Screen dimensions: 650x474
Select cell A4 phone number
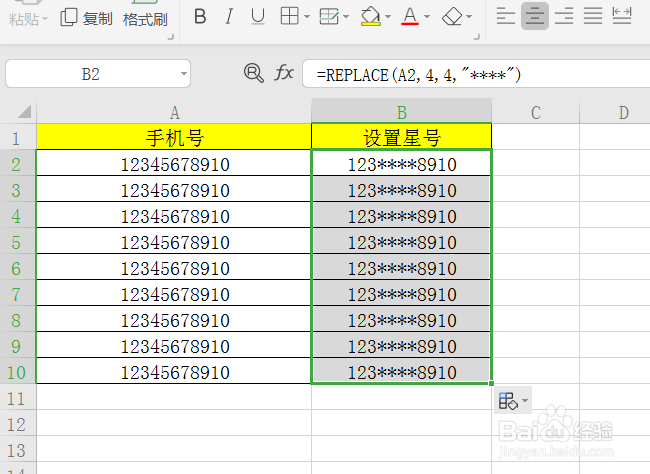coord(174,215)
